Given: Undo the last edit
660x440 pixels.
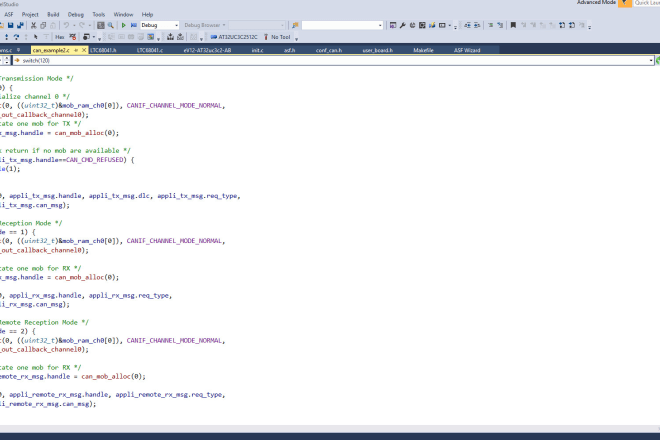Looking at the screenshot, I should (x=66, y=25).
